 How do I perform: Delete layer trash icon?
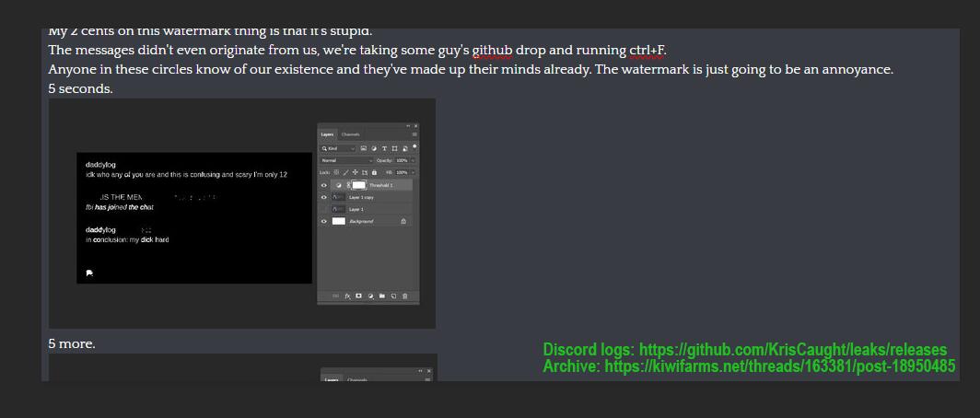404,296
